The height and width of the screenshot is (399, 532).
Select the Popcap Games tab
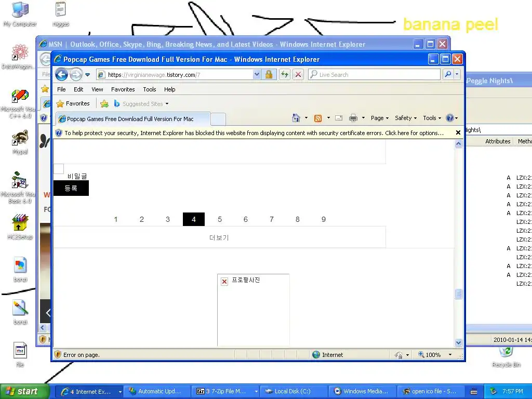[132, 119]
